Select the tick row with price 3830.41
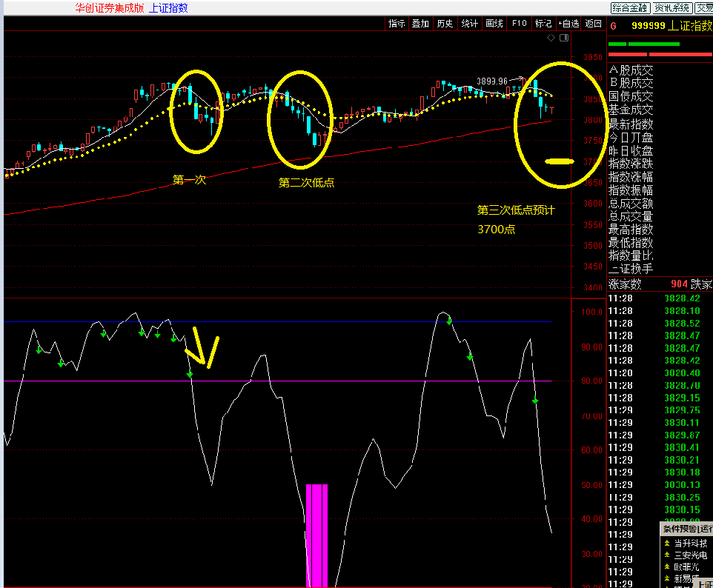This screenshot has width=713, height=588. [660, 447]
